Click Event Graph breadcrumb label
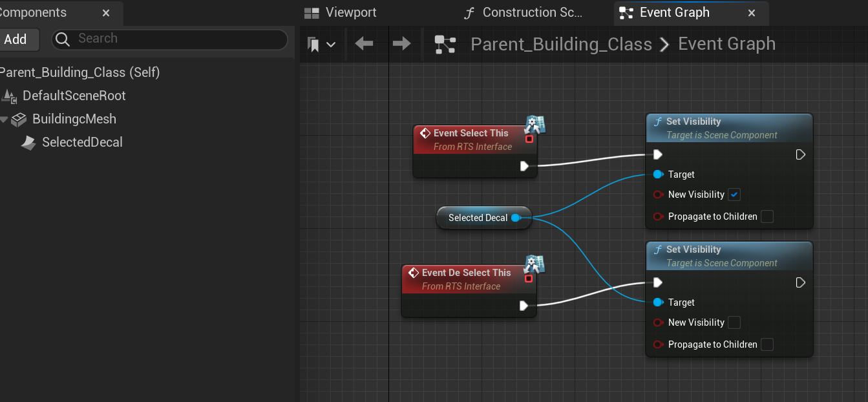 (726, 44)
